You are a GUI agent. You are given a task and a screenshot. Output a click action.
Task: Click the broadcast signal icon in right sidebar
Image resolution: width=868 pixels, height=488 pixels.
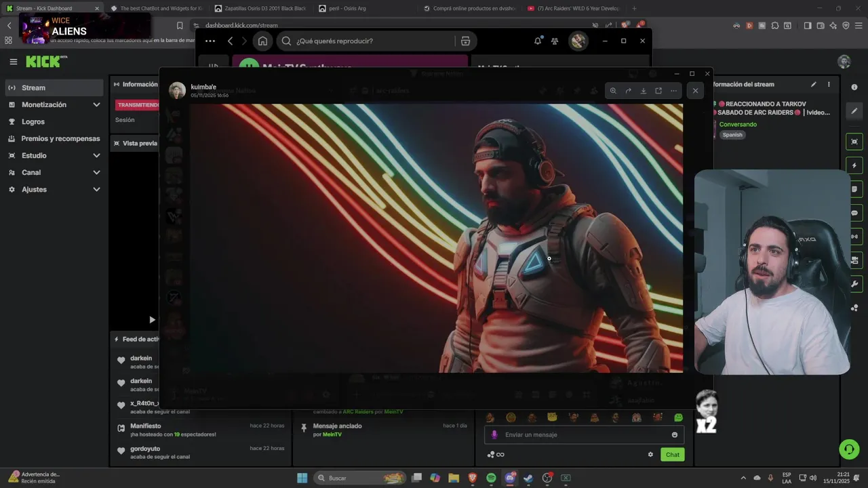[x=854, y=237]
